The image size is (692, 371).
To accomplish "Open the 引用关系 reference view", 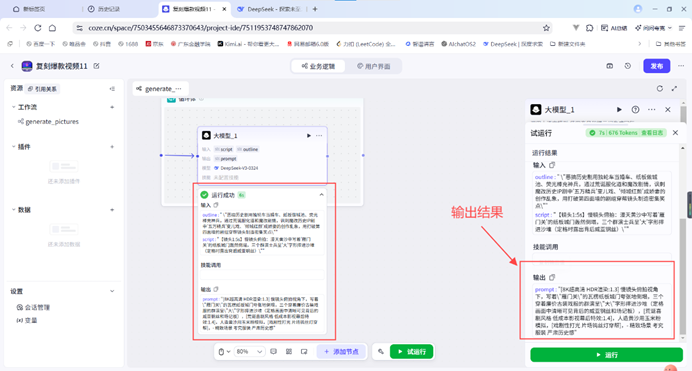I will 42,89.
